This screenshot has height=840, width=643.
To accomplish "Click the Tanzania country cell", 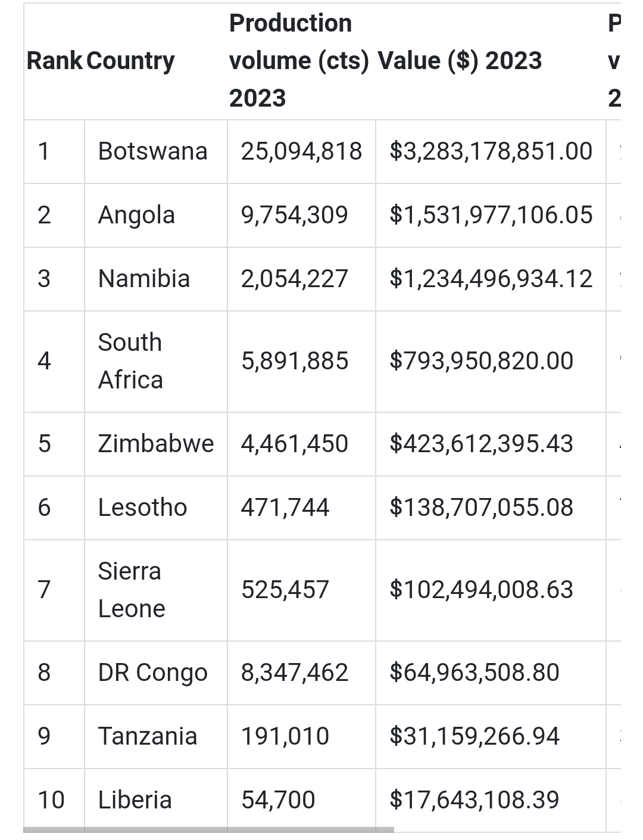I will [x=147, y=736].
